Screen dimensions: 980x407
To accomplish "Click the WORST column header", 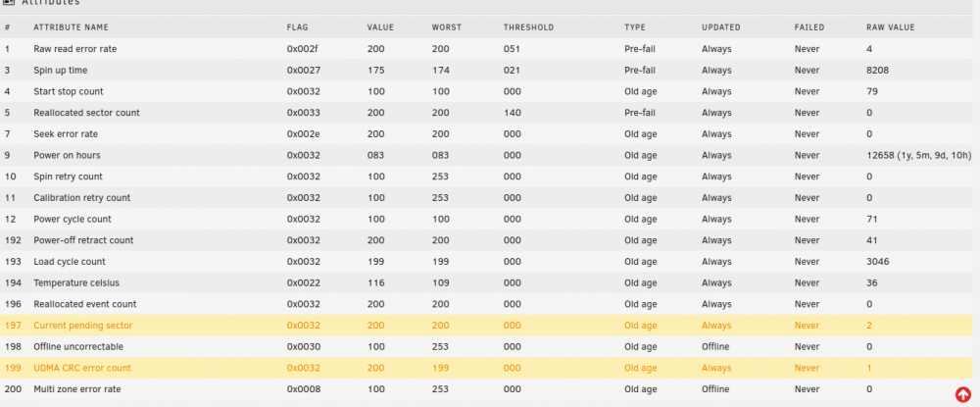I will pyautogui.click(x=446, y=27).
